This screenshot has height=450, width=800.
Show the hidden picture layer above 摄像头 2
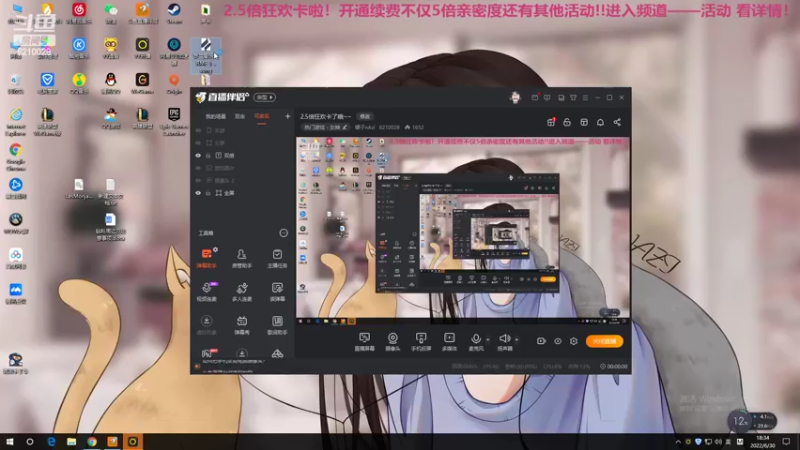pos(198,168)
